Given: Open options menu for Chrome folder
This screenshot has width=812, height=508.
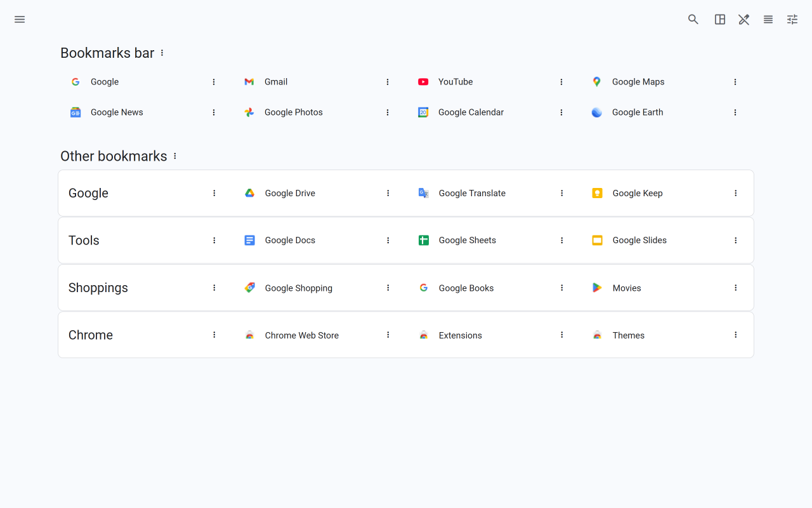Looking at the screenshot, I should tap(214, 335).
